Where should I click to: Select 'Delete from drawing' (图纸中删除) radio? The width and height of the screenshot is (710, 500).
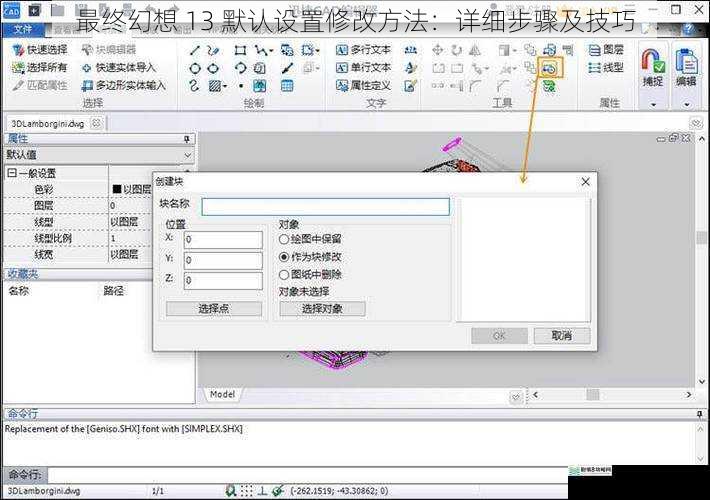point(284,274)
